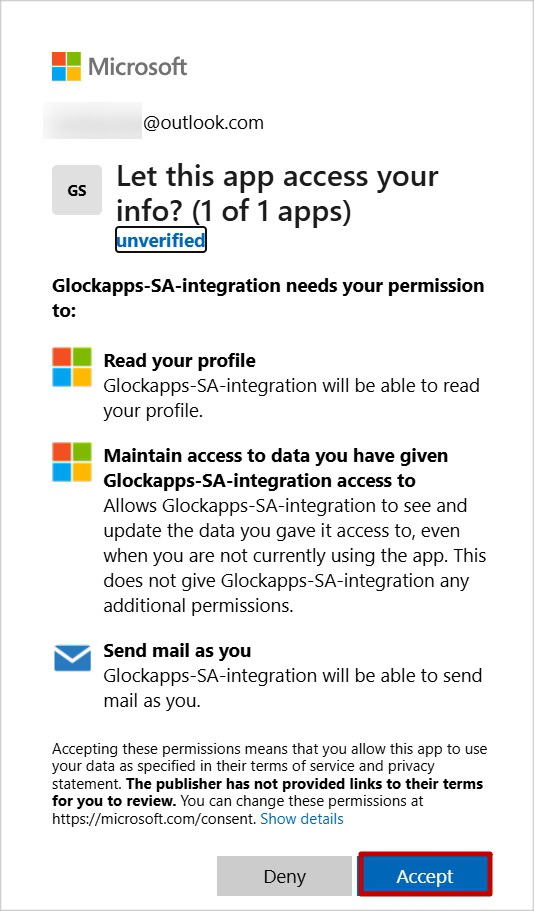The height and width of the screenshot is (911, 534).
Task: Click the Microsoft wordmark text
Action: (x=138, y=67)
